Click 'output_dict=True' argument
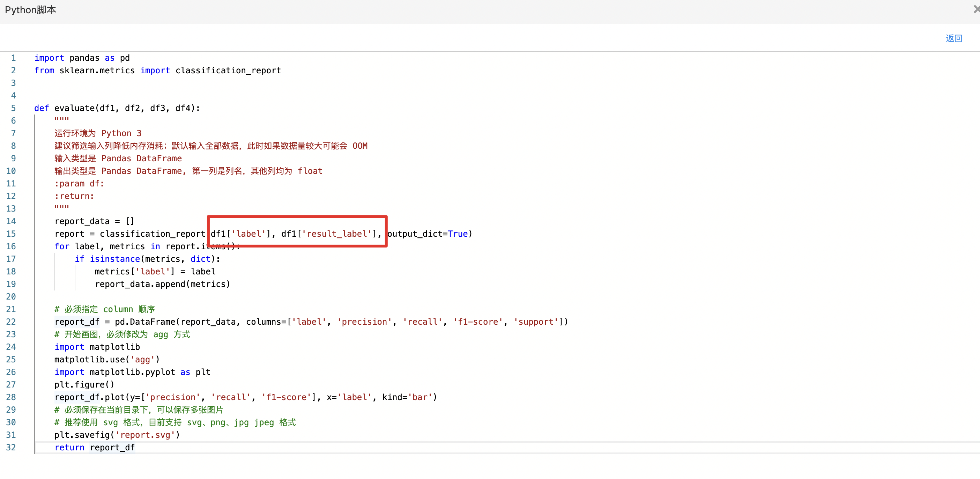The image size is (980, 479). (x=428, y=234)
